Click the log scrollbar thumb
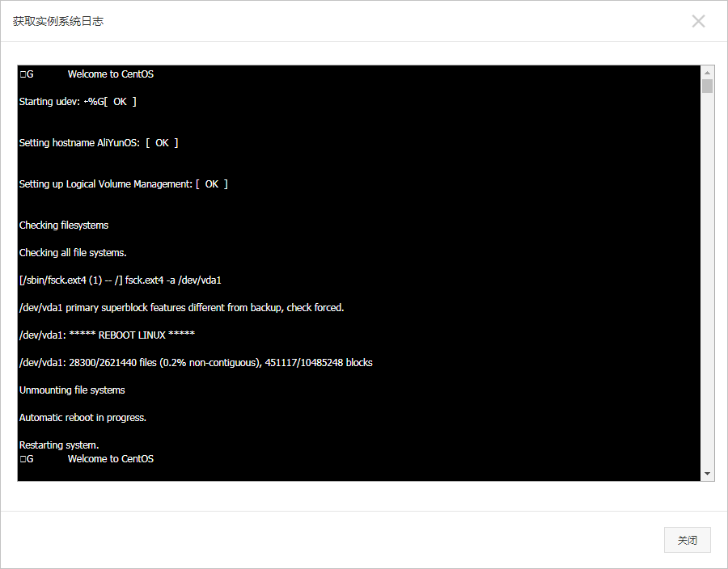Screen dimensions: 728x569 coord(707,86)
